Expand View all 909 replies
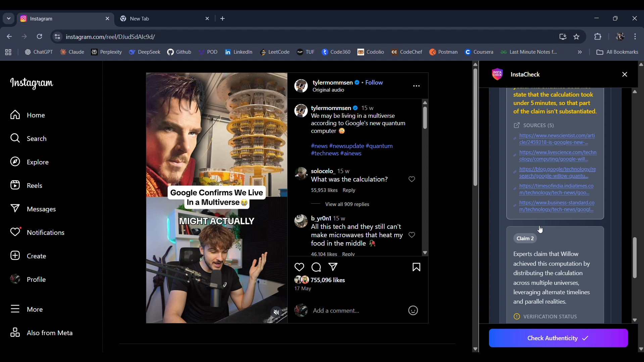The height and width of the screenshot is (362, 644). 347,204
